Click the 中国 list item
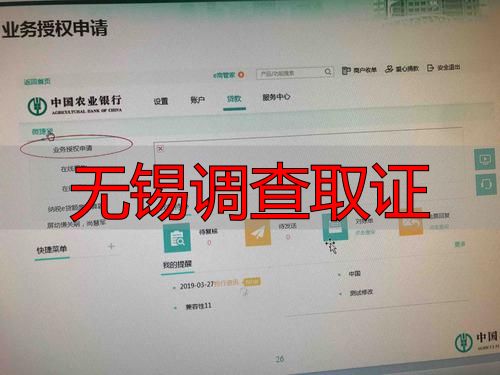 pyautogui.click(x=354, y=274)
